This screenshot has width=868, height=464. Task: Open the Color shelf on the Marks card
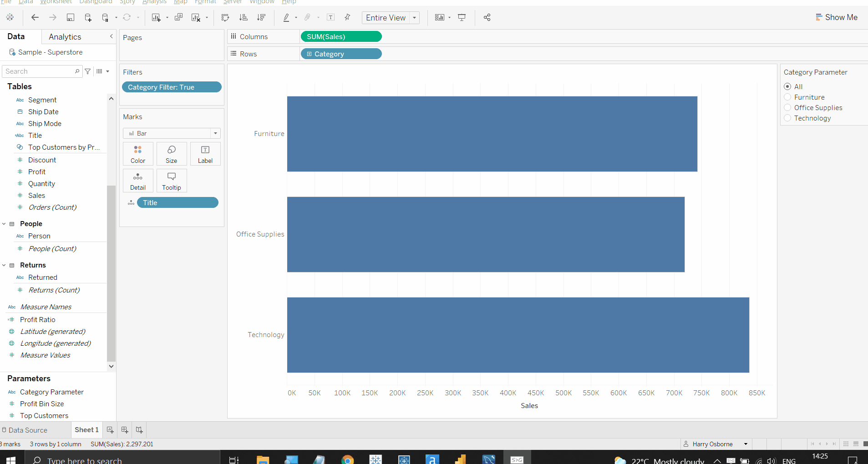coord(138,153)
